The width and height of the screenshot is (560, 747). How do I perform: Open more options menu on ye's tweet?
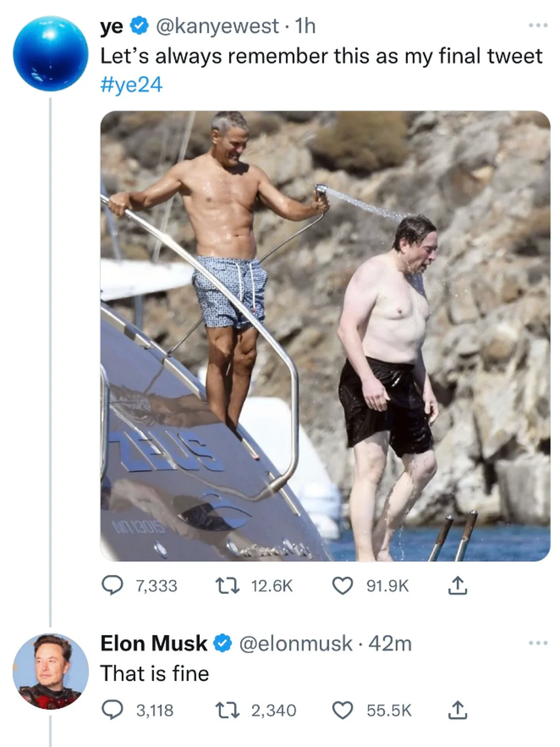(538, 25)
